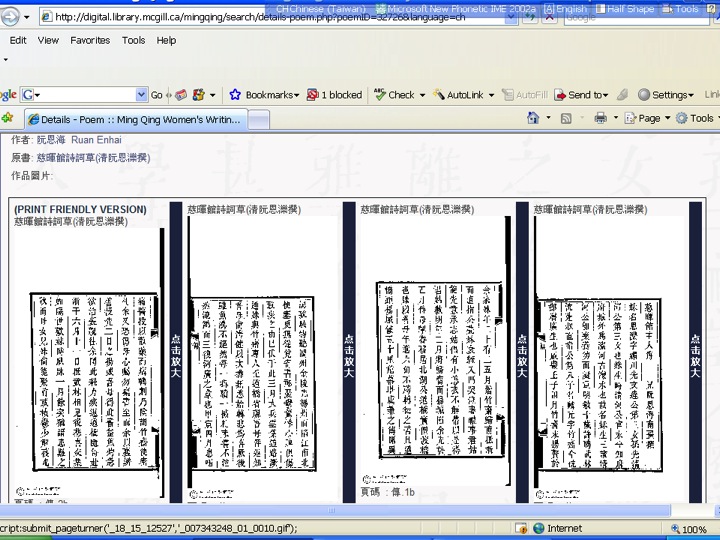Click third 点击放大 enlarge bar
Viewport: 720px width, 540px height.
pyautogui.click(x=522, y=352)
